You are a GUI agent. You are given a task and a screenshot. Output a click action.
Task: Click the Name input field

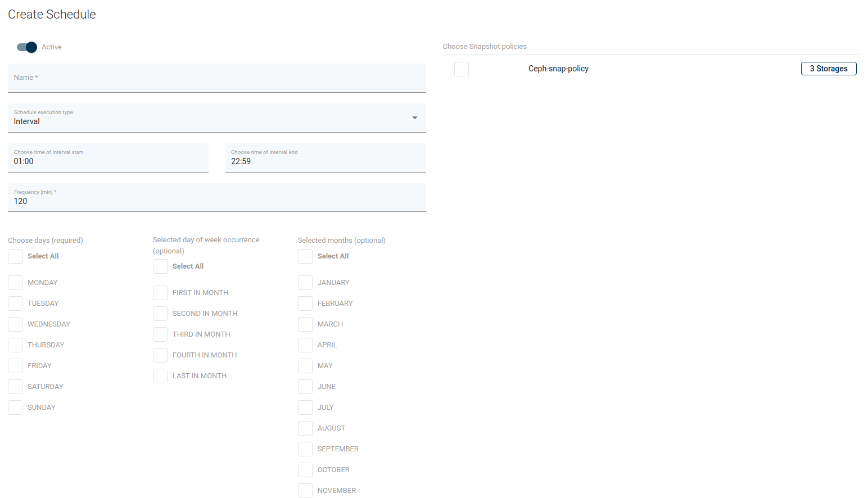(x=216, y=78)
